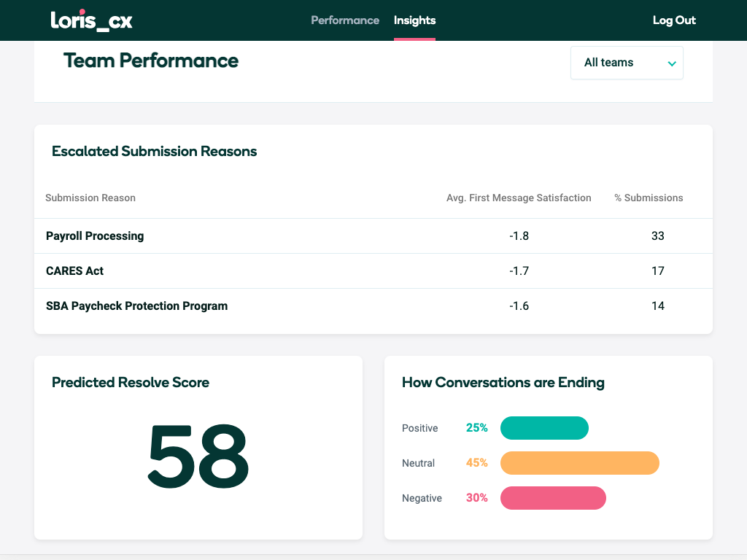
Task: Click the pink Negative bar
Action: pyautogui.click(x=553, y=498)
